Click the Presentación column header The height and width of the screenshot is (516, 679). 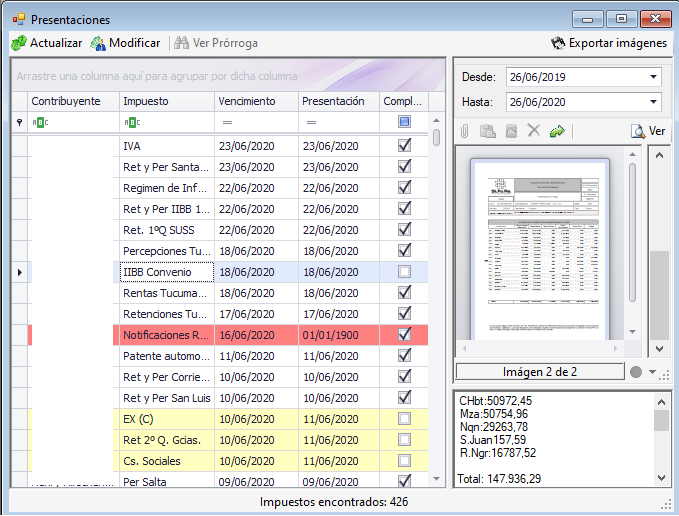click(x=338, y=101)
